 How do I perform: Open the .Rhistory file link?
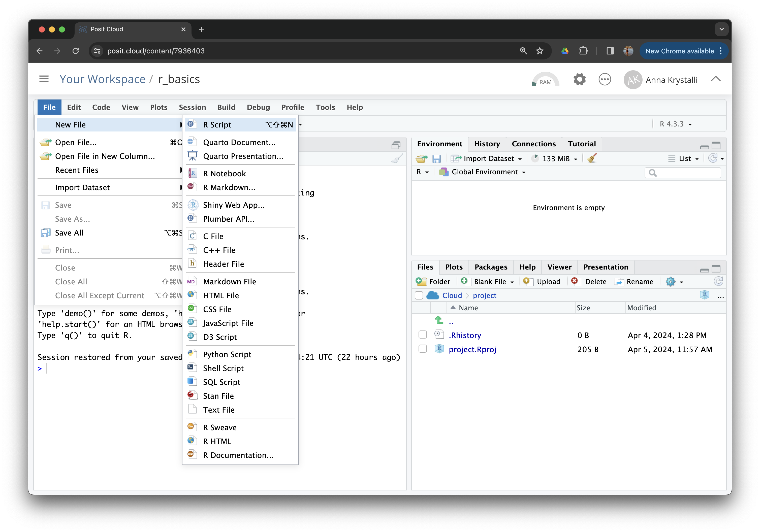point(465,335)
